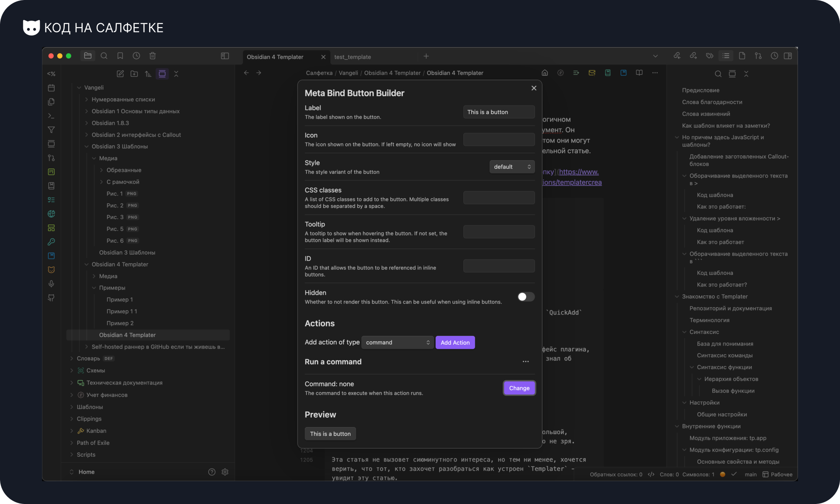
Task: Open the note's more options three dots
Action: coord(655,73)
